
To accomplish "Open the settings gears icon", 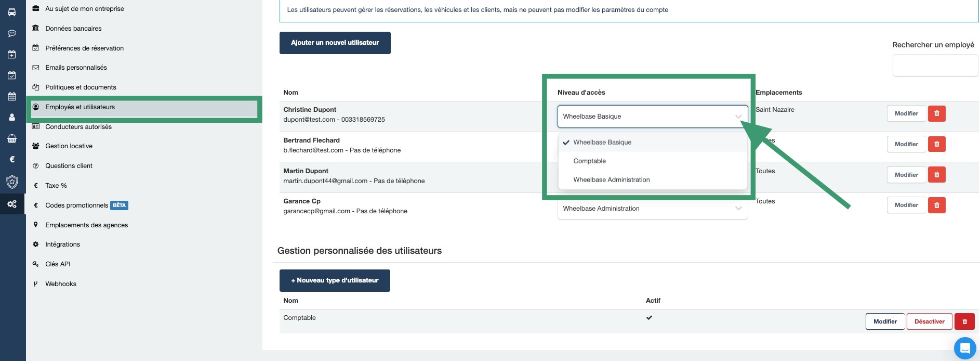I will [x=12, y=204].
